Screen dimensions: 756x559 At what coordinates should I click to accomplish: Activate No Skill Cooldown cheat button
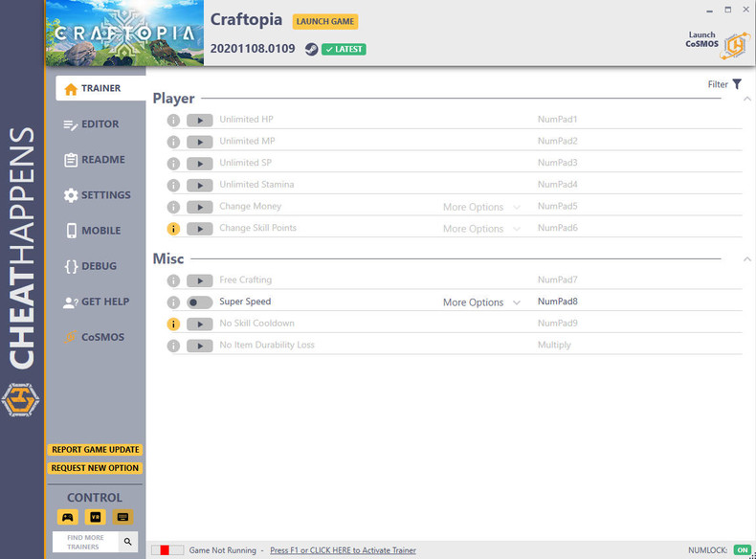pyautogui.click(x=200, y=324)
